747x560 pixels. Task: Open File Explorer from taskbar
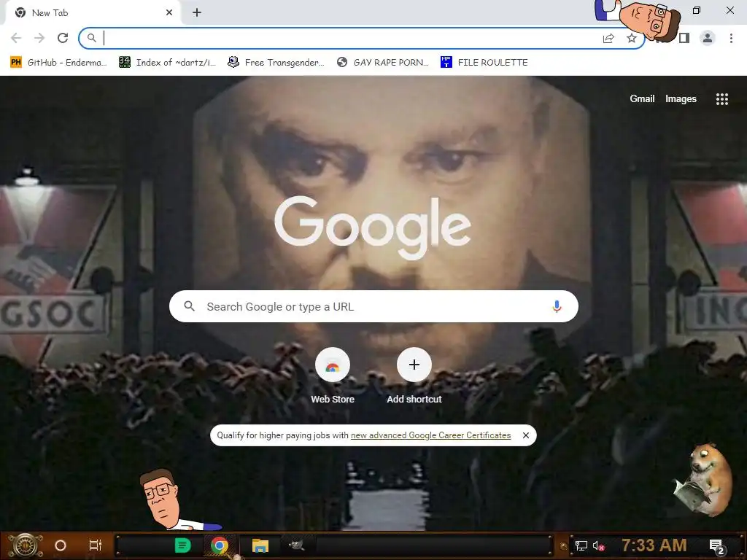[260, 545]
